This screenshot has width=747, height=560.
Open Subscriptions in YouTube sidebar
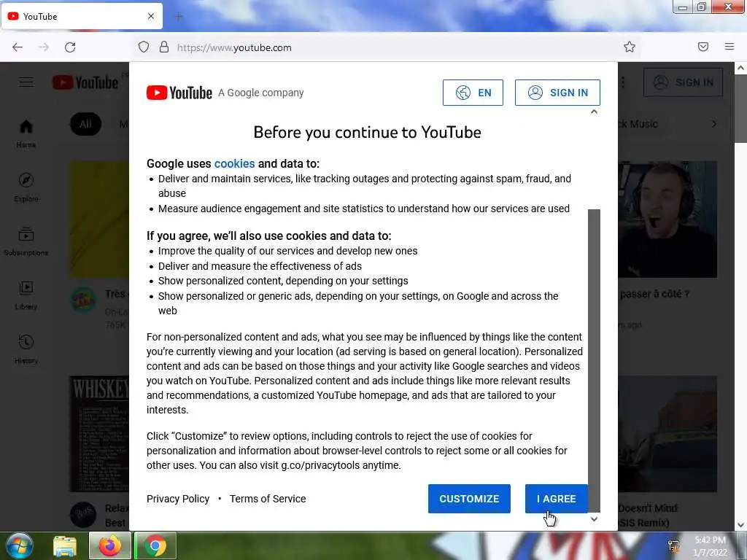click(x=26, y=241)
